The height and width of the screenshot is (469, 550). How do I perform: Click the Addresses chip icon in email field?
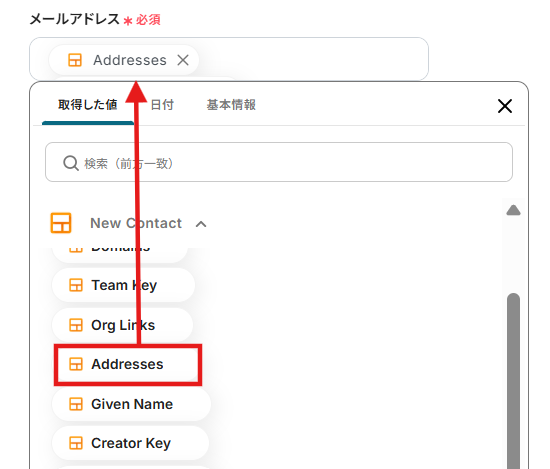point(75,60)
